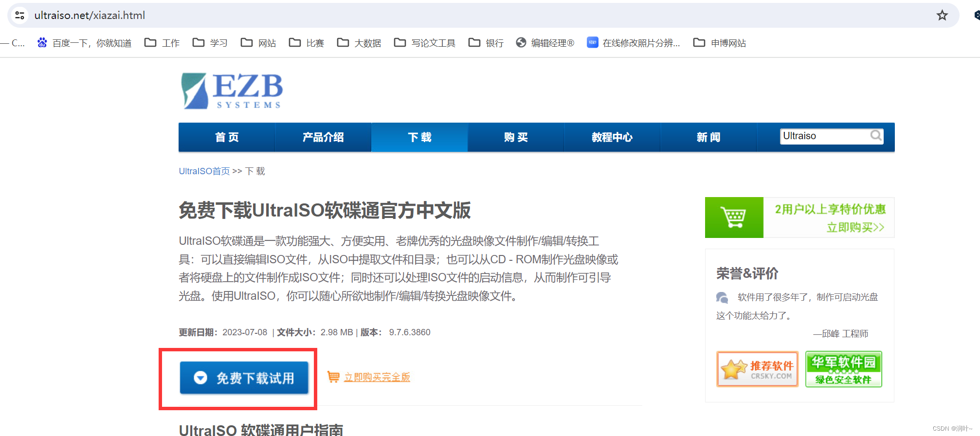Image resolution: width=980 pixels, height=436 pixels.
Task: Click the 华军软件园 绿色安全软件 badge
Action: 844,369
